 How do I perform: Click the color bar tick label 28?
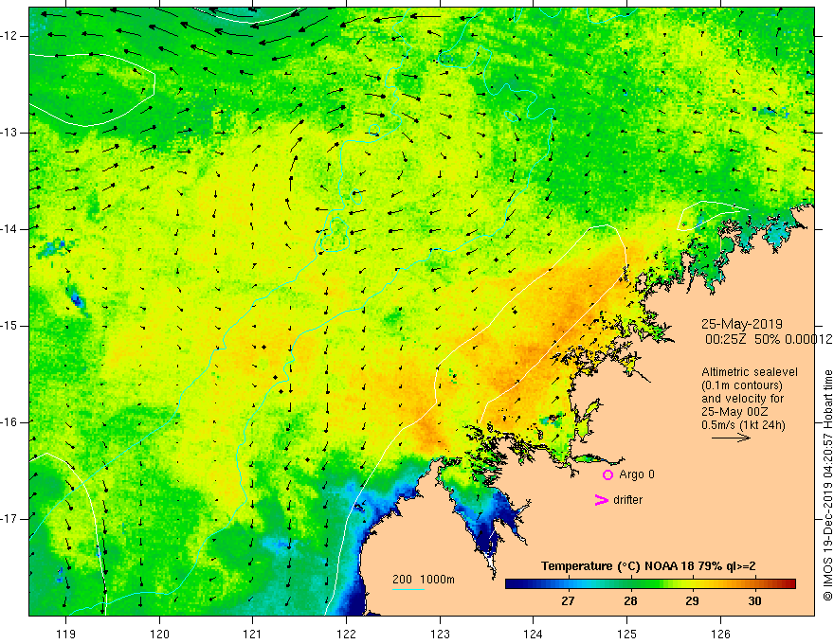pos(630,601)
